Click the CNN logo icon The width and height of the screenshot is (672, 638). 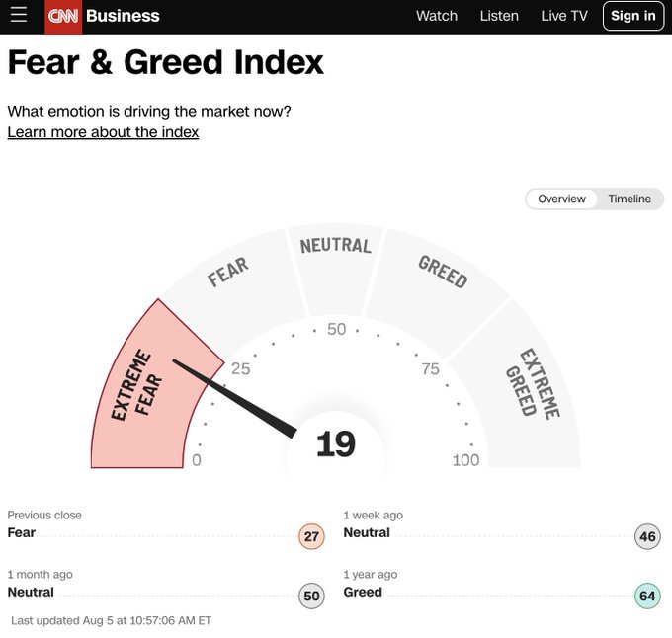[63, 16]
